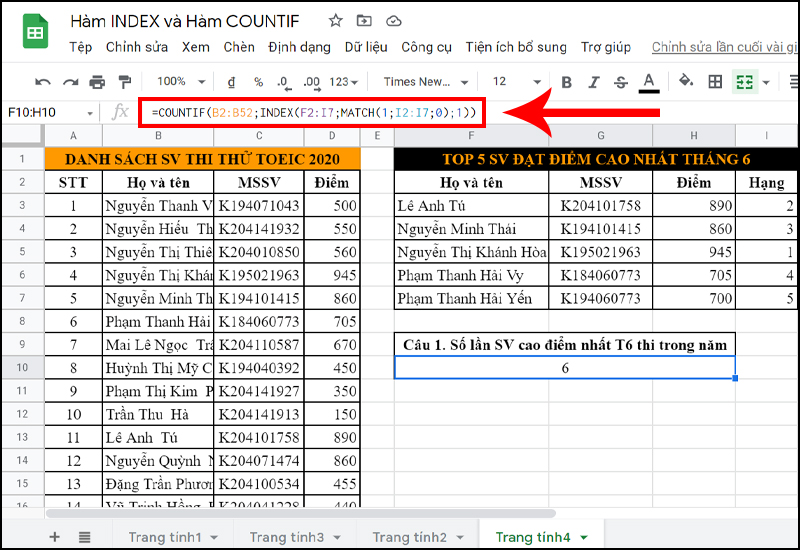This screenshot has width=800, height=550.
Task: Click the document title text
Action: [184, 21]
